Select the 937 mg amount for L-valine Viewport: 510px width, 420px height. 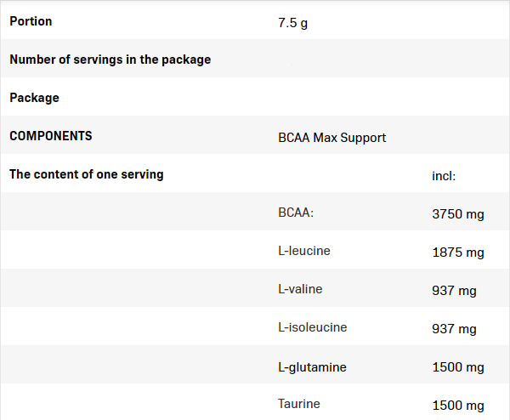click(454, 291)
